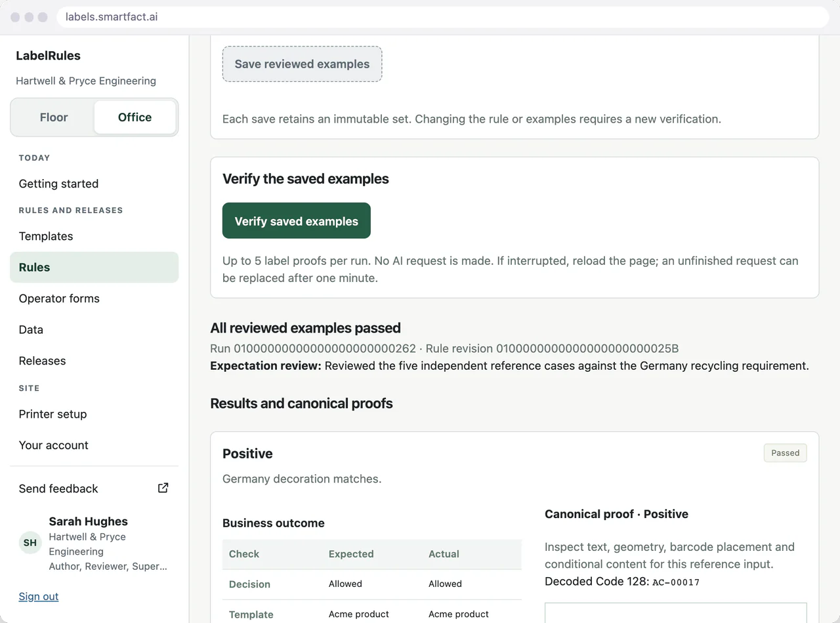The image size is (840, 623).
Task: Sign out of the account
Action: coord(38,596)
